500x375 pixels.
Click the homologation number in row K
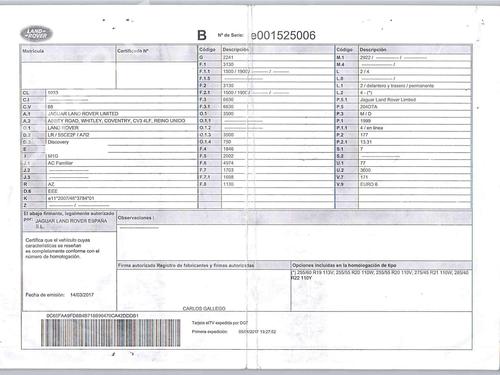pyautogui.click(x=71, y=198)
